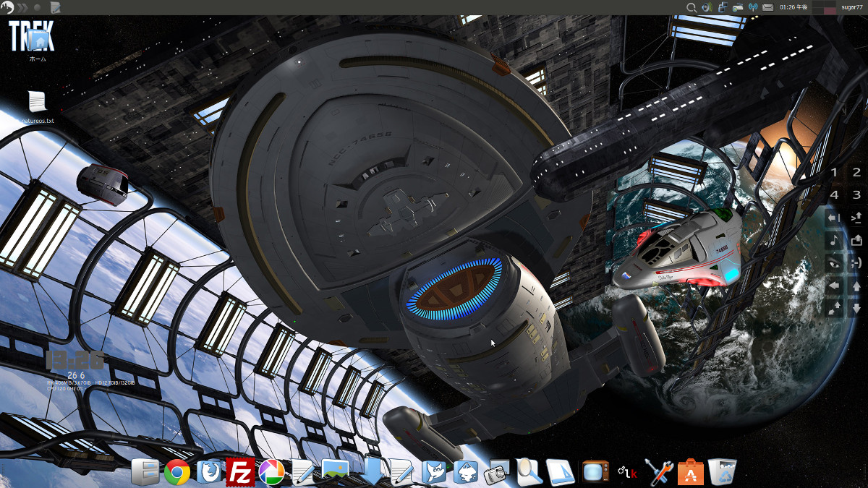The image size is (868, 488).
Task: Click the blue download arrow in dock
Action: point(371,471)
